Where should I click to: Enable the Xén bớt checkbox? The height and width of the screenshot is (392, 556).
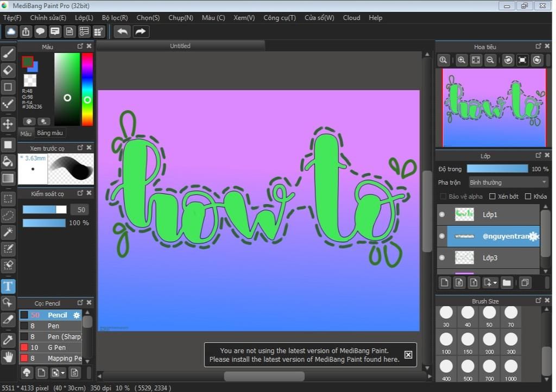(x=492, y=197)
